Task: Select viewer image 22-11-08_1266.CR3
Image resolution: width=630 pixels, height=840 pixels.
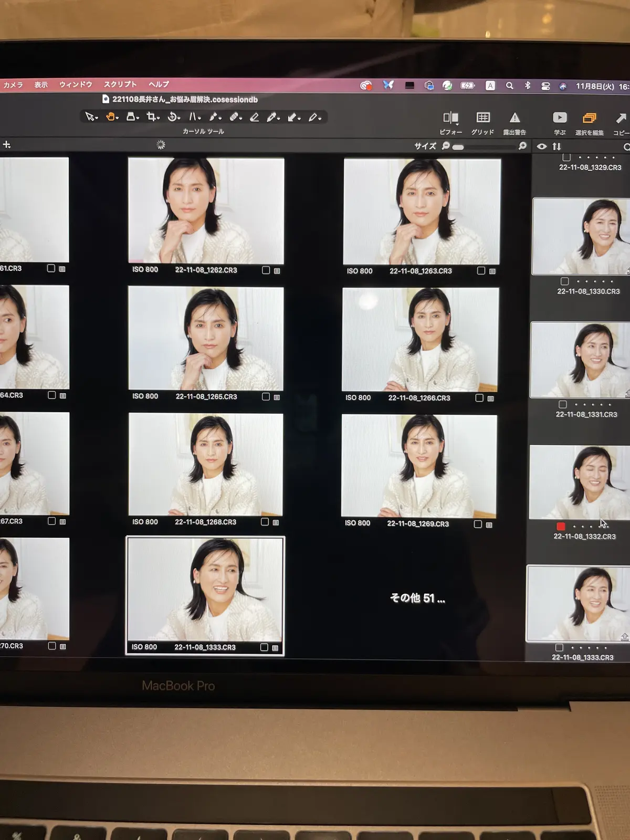Action: point(420,339)
